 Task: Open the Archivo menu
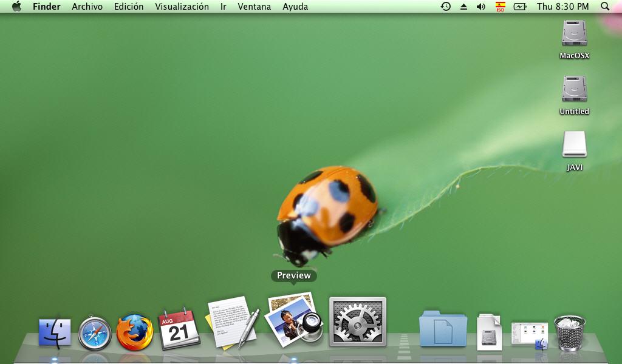pos(87,6)
